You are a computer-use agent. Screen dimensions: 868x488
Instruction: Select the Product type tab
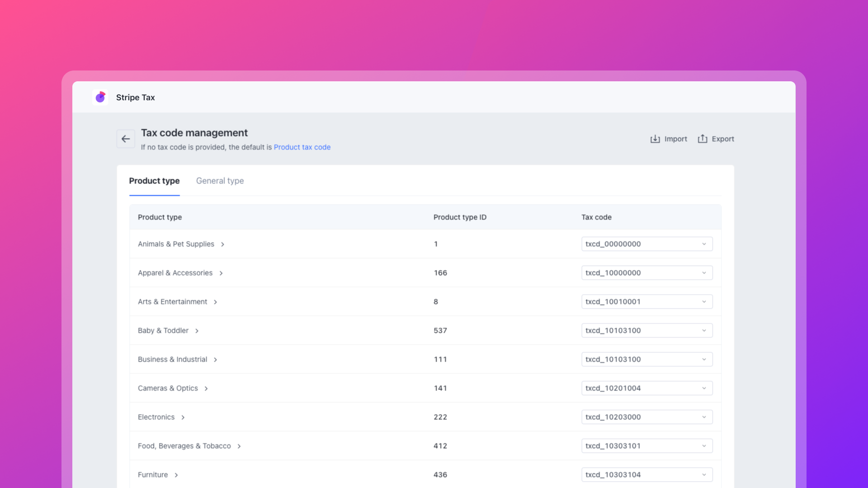154,181
